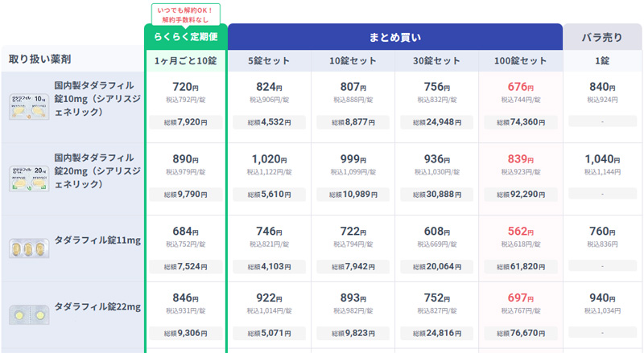Click the 総額9,790円 total in the subscription column
The height and width of the screenshot is (353, 644).
(x=186, y=195)
